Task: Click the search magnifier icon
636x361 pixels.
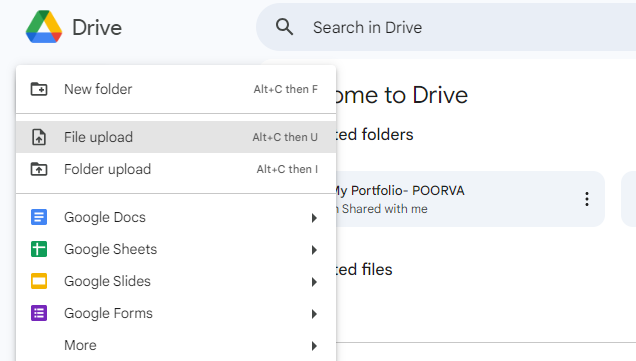Action: 284,27
